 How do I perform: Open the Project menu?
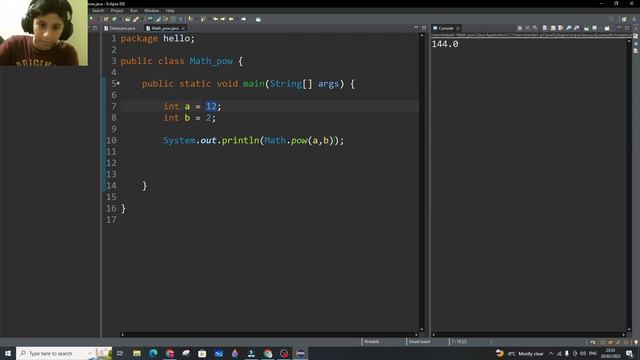(x=117, y=11)
